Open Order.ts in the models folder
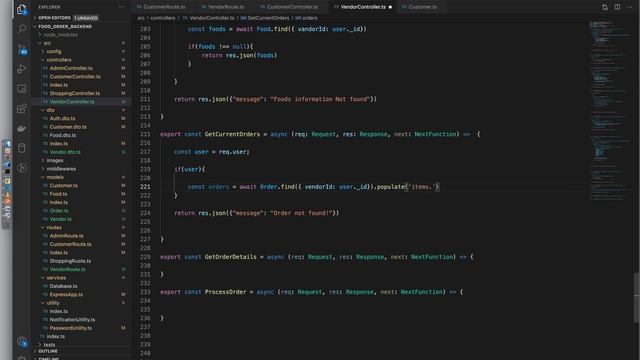Image resolution: width=640 pixels, height=360 pixels. (59, 211)
